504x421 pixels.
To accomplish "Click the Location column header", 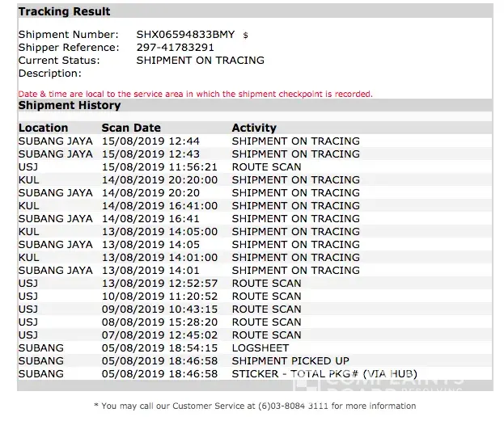I will [44, 128].
